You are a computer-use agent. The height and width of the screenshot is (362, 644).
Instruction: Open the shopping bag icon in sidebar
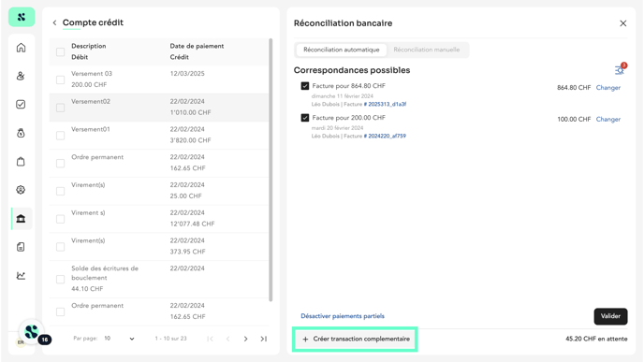coord(21,161)
